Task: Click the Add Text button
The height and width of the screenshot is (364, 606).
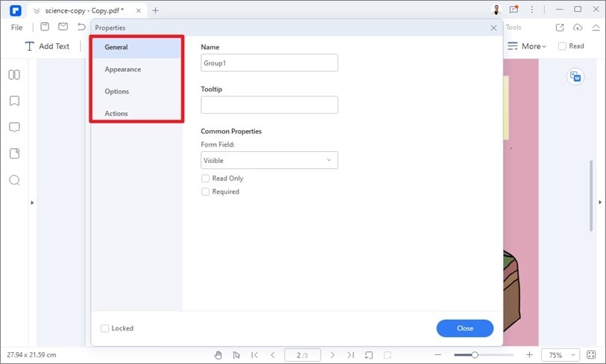Action: click(x=47, y=46)
